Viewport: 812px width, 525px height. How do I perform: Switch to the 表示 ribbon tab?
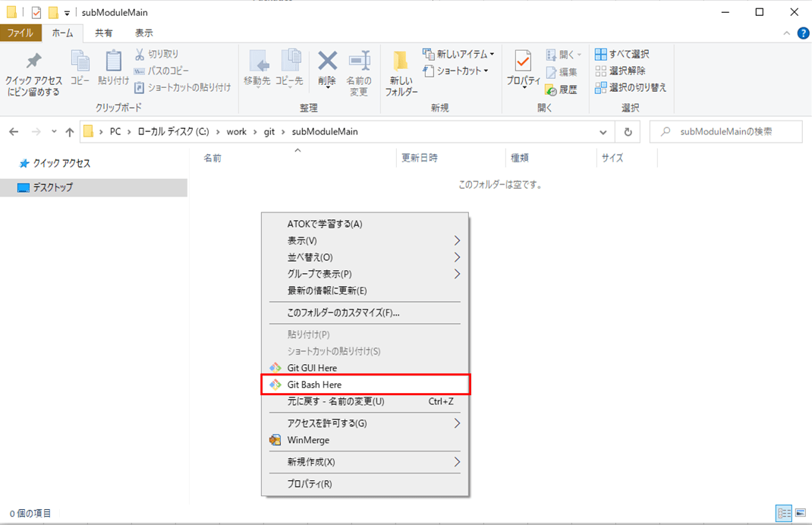pos(144,33)
